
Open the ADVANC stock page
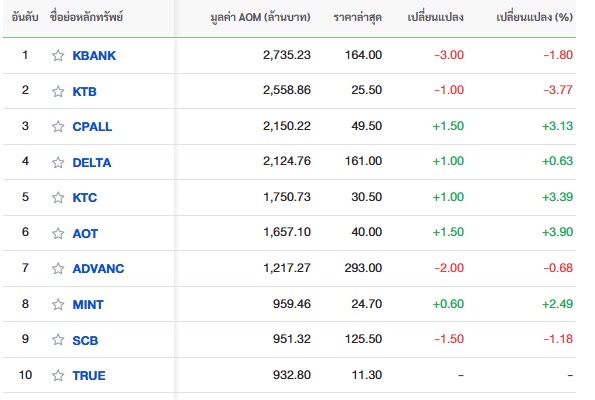tap(98, 268)
